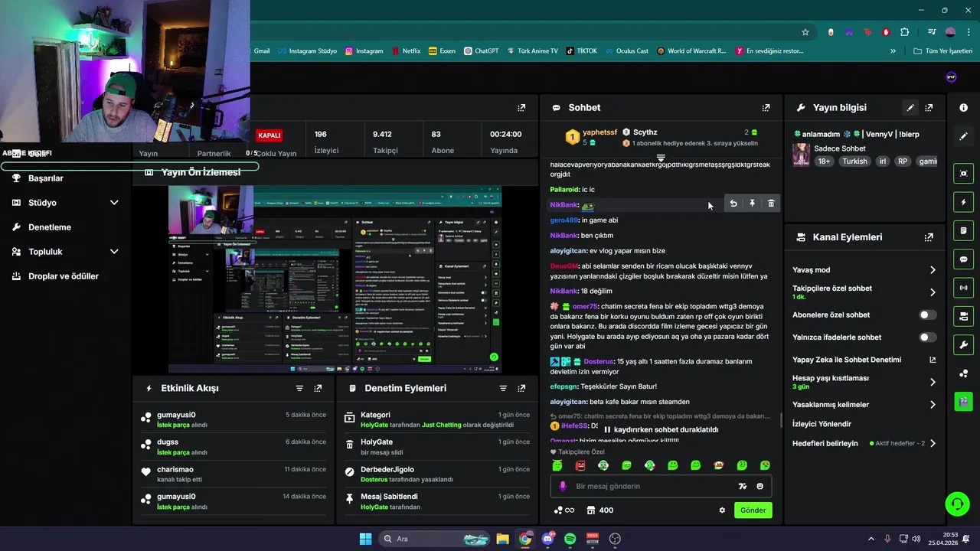
Task: Click the red angry emote in quick emotes
Action: click(580, 465)
